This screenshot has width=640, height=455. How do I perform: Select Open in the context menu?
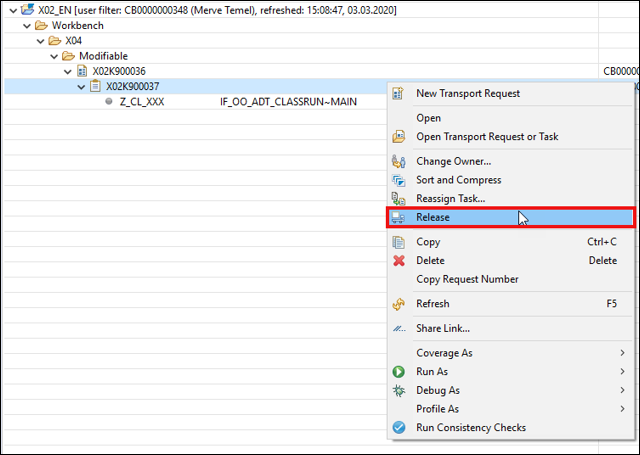(x=511, y=118)
